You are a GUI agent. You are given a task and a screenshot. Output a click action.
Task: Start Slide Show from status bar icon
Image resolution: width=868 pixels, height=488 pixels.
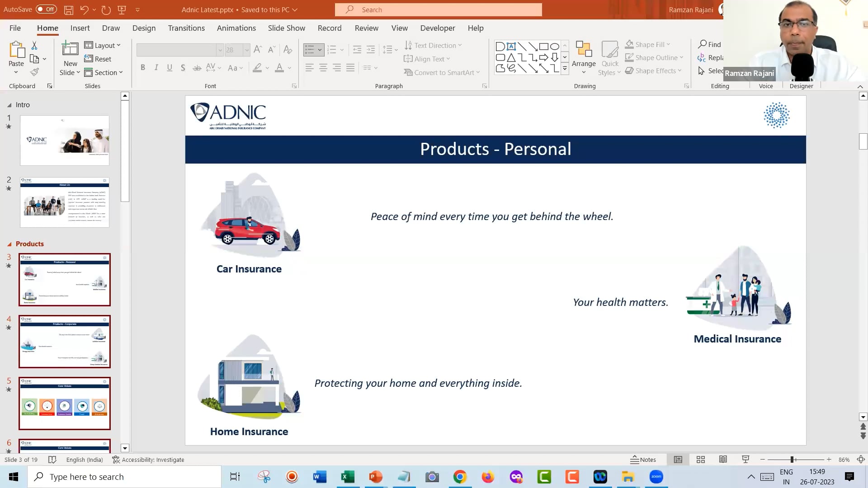click(x=745, y=460)
